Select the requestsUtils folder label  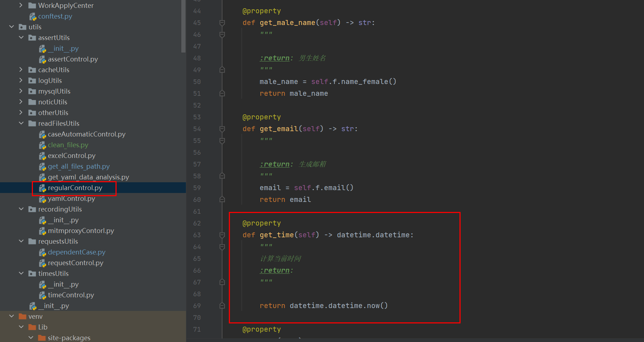point(58,241)
